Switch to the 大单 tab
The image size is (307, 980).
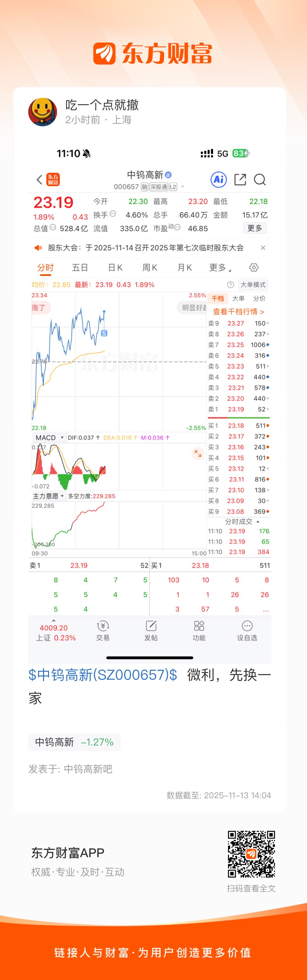pyautogui.click(x=238, y=299)
